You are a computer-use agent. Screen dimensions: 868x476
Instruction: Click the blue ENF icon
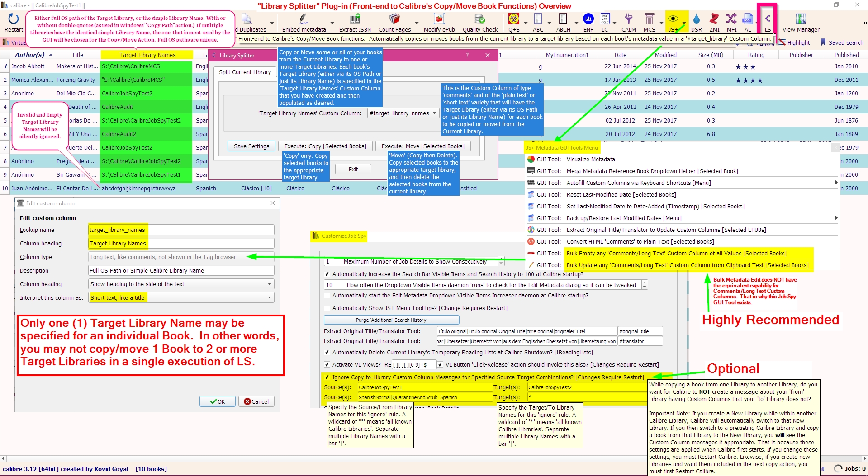[588, 19]
